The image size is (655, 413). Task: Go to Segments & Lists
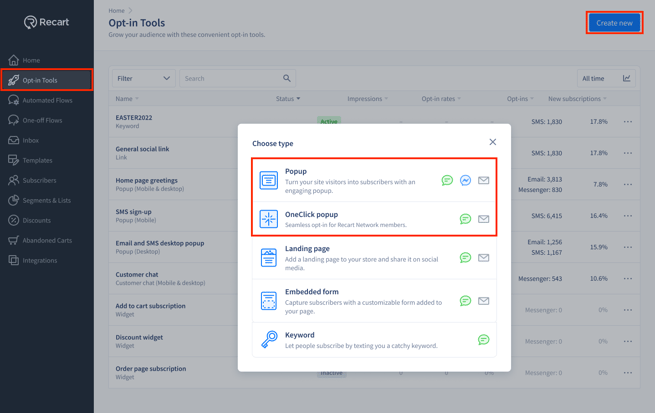47,200
